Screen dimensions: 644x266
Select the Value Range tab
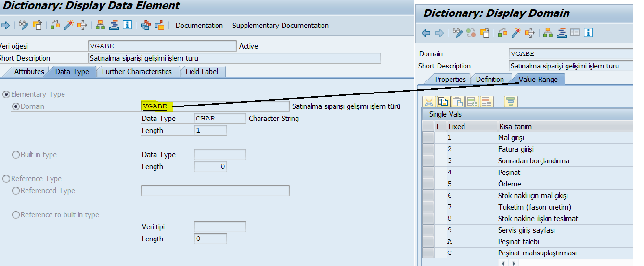538,79
